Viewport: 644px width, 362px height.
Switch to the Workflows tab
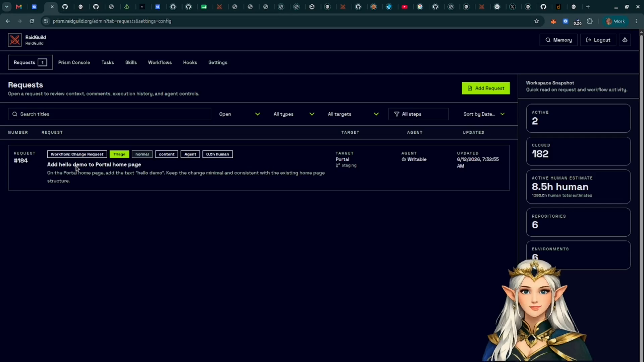[160, 62]
